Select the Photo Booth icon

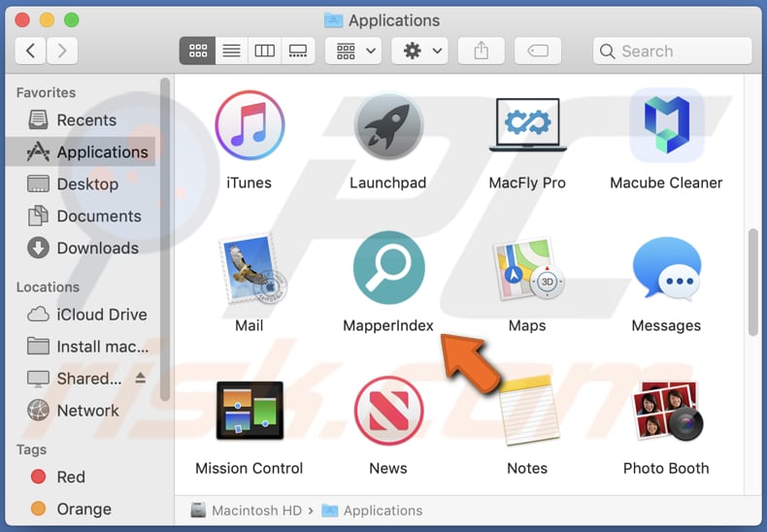click(667, 412)
